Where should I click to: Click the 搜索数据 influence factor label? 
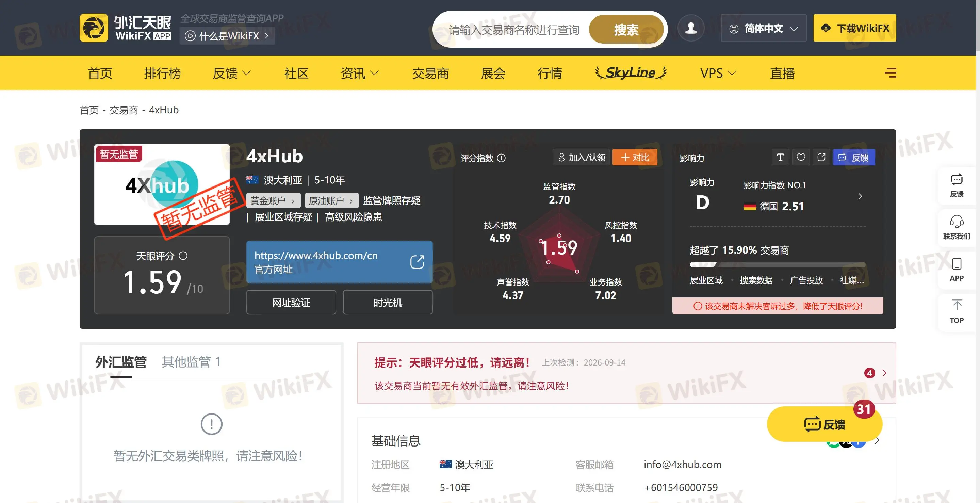point(756,281)
